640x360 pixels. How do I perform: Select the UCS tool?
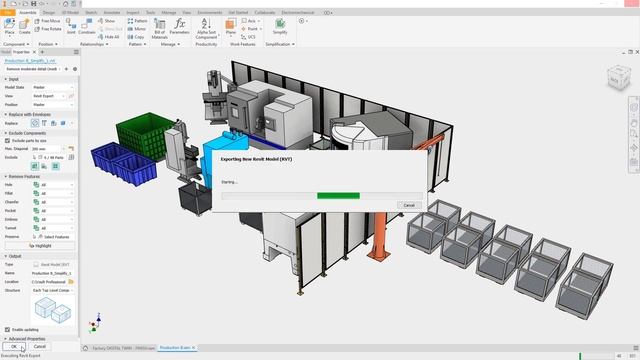click(x=248, y=37)
